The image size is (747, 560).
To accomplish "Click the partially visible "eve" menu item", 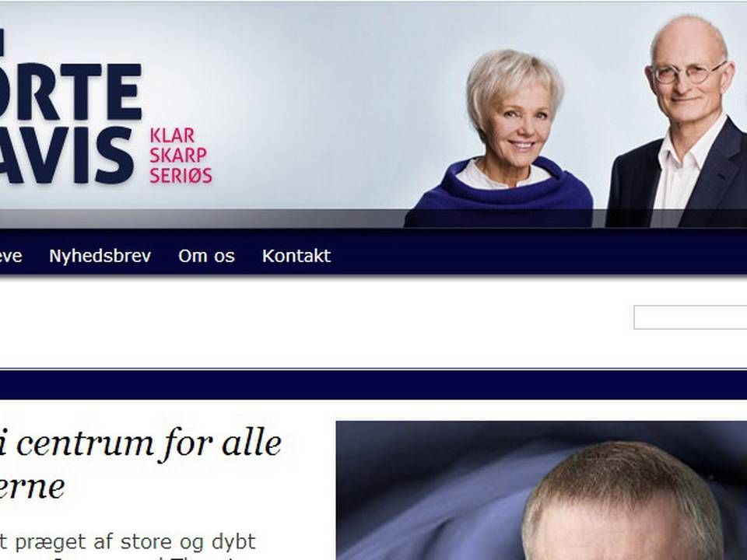I will (x=10, y=256).
